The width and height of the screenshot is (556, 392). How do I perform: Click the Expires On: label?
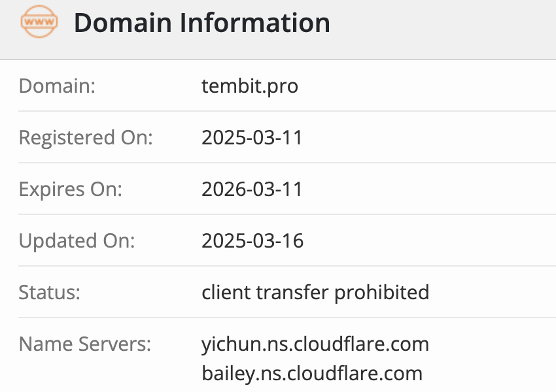[x=71, y=189]
